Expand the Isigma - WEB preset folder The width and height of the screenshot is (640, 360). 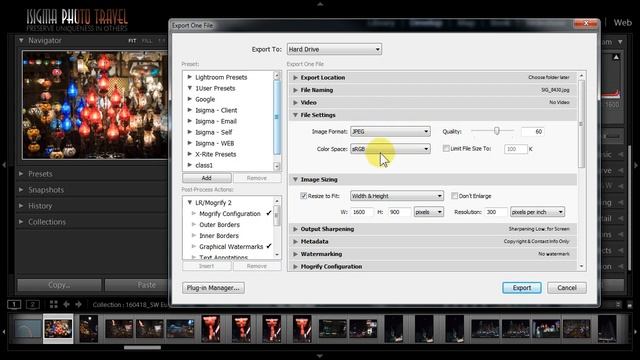point(190,143)
